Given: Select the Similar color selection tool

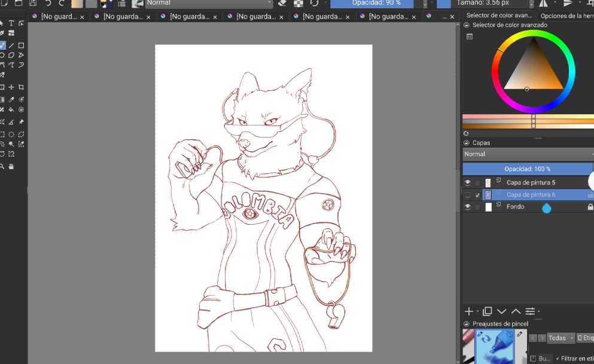Looking at the screenshot, I should click(x=21, y=144).
